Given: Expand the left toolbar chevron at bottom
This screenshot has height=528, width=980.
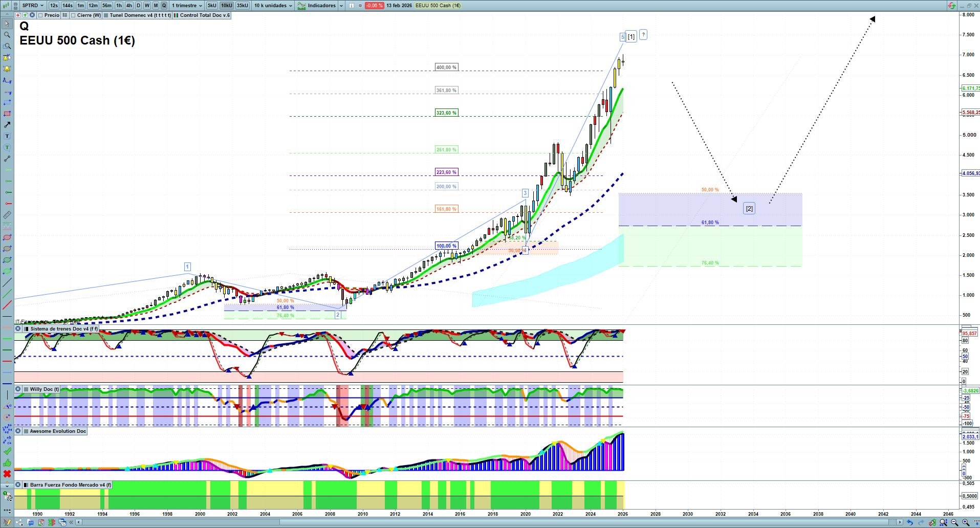Looking at the screenshot, I should (7, 486).
